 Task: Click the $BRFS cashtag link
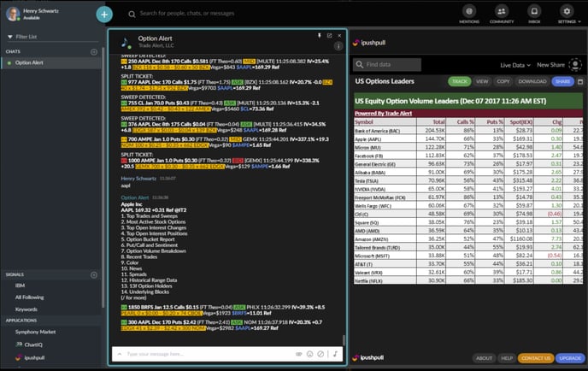click(240, 313)
